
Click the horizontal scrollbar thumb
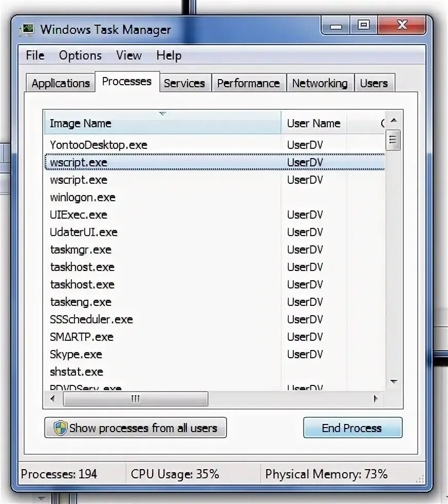(136, 399)
